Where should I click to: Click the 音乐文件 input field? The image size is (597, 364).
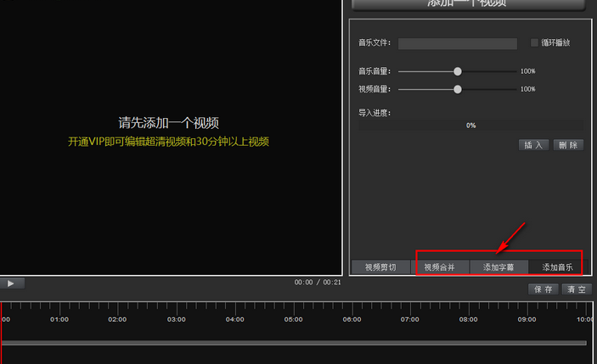point(457,43)
